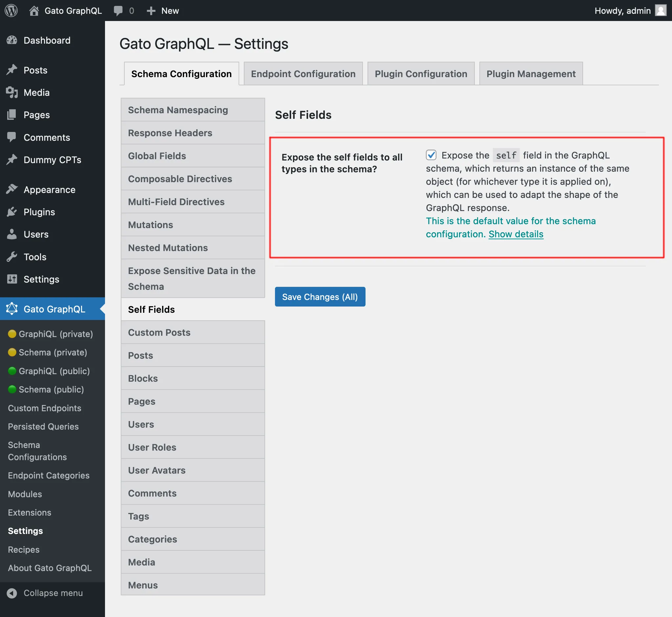
Task: Click the green dot beside GraphiQL (public)
Action: click(x=12, y=371)
